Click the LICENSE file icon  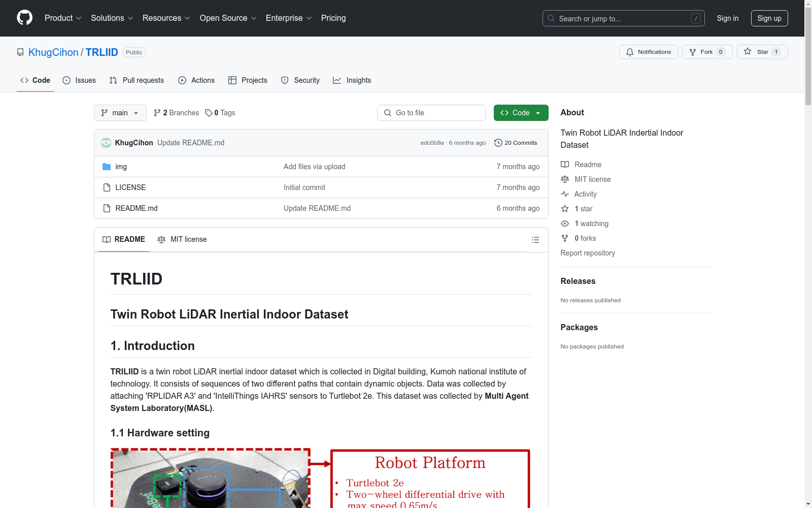(x=107, y=187)
